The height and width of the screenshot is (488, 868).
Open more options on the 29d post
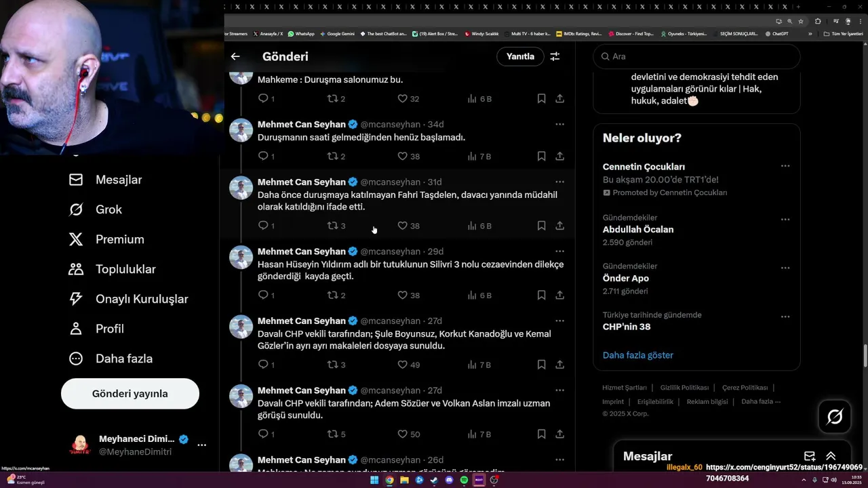559,251
